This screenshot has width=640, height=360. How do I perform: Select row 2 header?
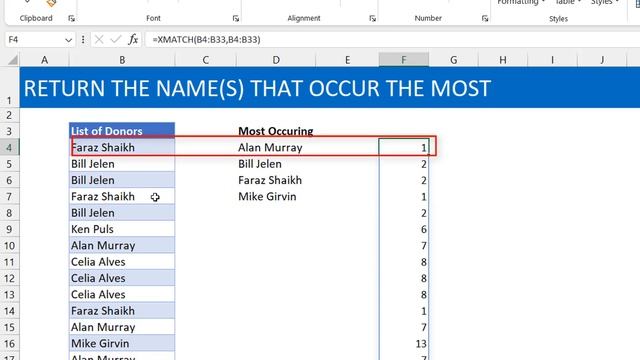tap(9, 115)
